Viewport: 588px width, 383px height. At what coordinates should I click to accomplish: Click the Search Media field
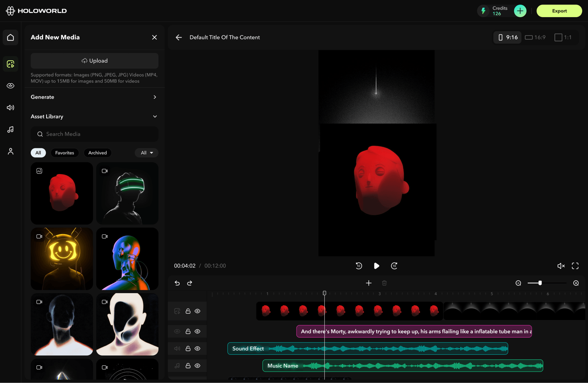[x=94, y=134]
